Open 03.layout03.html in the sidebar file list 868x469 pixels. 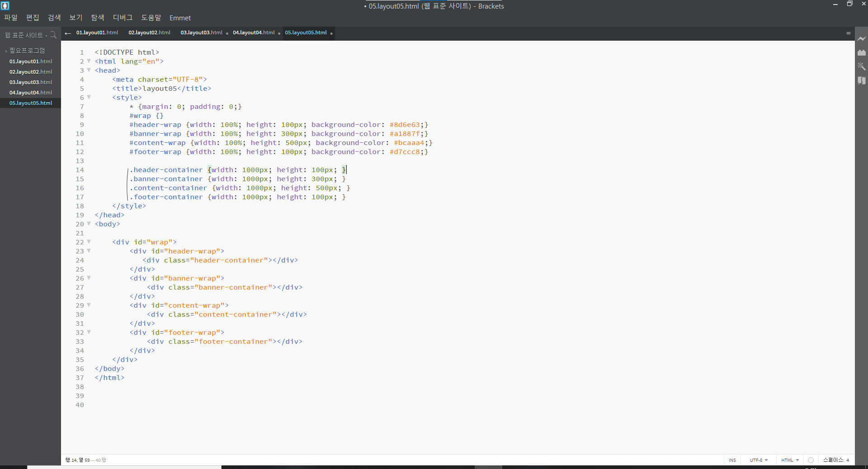click(31, 82)
